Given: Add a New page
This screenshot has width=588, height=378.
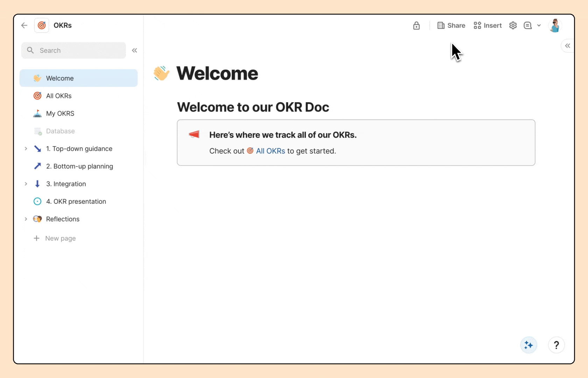Looking at the screenshot, I should click(x=54, y=238).
